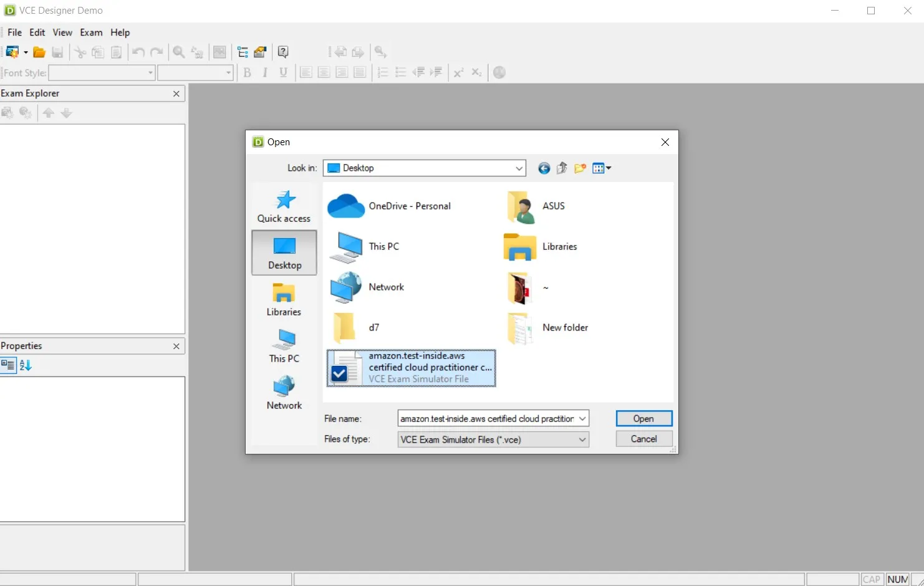Image resolution: width=924 pixels, height=586 pixels.
Task: Open Help using the question mark icon
Action: coord(283,52)
